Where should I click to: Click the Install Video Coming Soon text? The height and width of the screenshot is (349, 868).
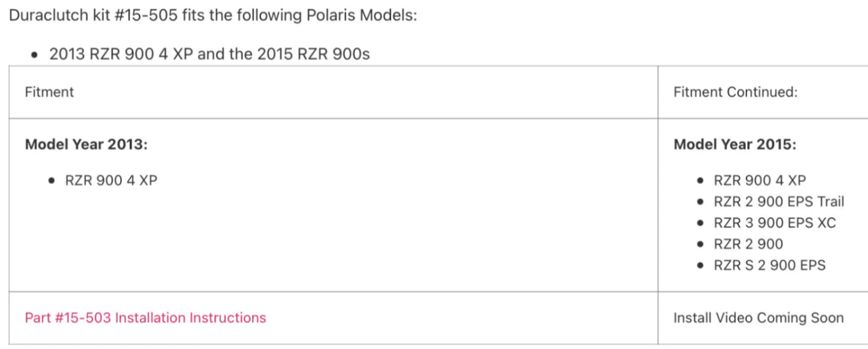tap(758, 318)
